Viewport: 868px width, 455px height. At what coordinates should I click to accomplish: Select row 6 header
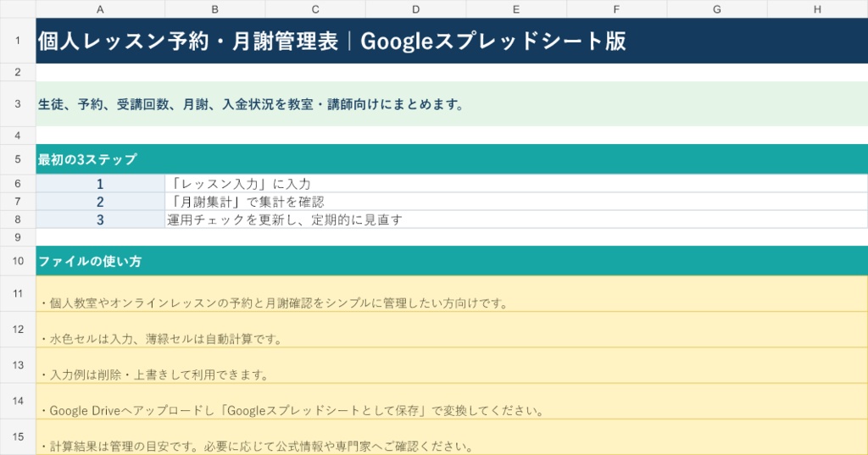pyautogui.click(x=18, y=183)
